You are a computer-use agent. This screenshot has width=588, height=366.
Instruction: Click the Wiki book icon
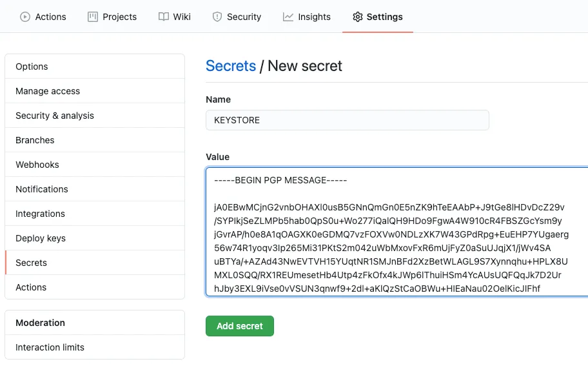pos(164,17)
